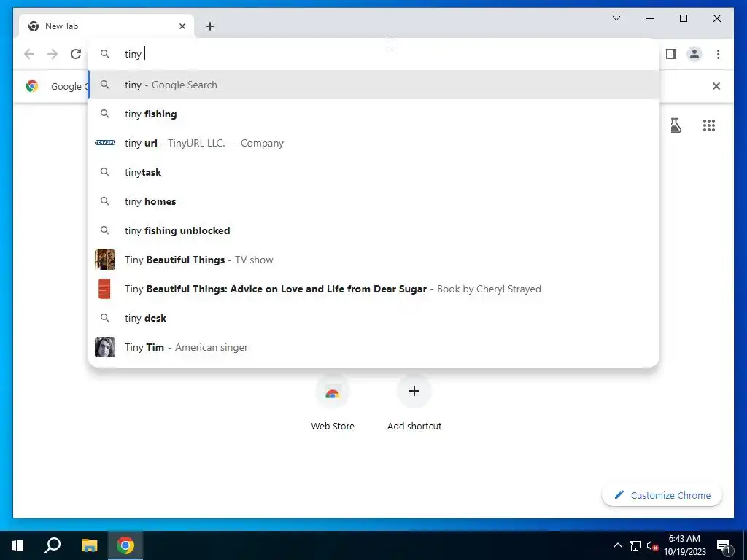Click the Tiny Beautiful Things TV thumbnail
Screen dimensions: 747x560
tap(105, 260)
